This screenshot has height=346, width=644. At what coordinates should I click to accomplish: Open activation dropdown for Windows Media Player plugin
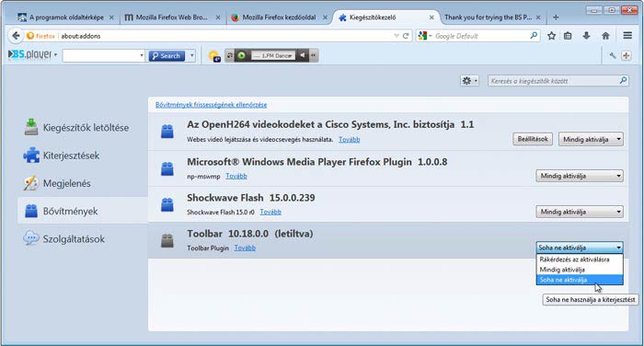pyautogui.click(x=579, y=176)
